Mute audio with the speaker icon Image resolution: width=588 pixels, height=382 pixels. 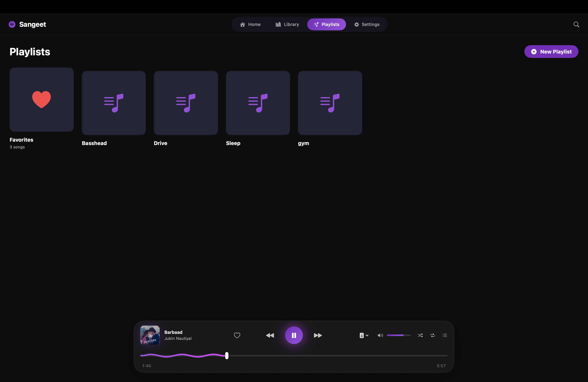pyautogui.click(x=380, y=335)
